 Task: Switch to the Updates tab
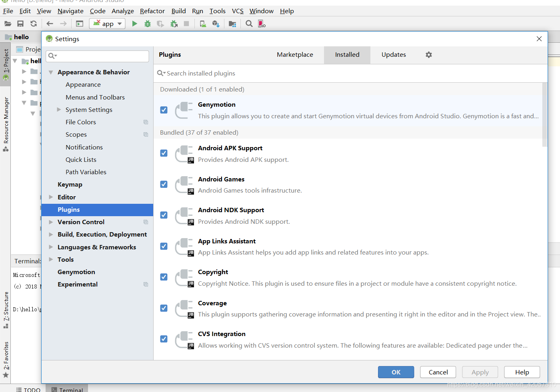tap(394, 55)
